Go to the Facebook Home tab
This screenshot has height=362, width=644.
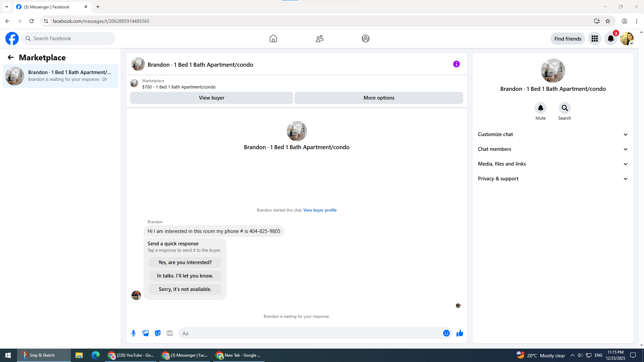(273, 39)
